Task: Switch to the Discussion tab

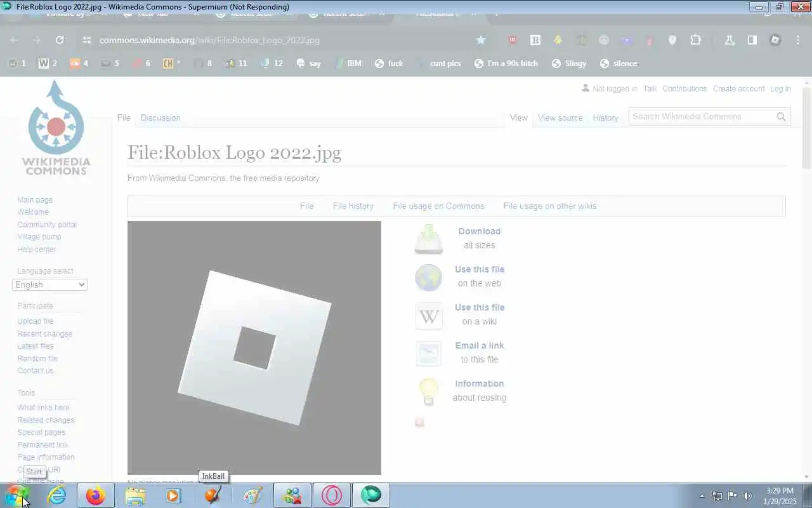Action: [x=160, y=117]
